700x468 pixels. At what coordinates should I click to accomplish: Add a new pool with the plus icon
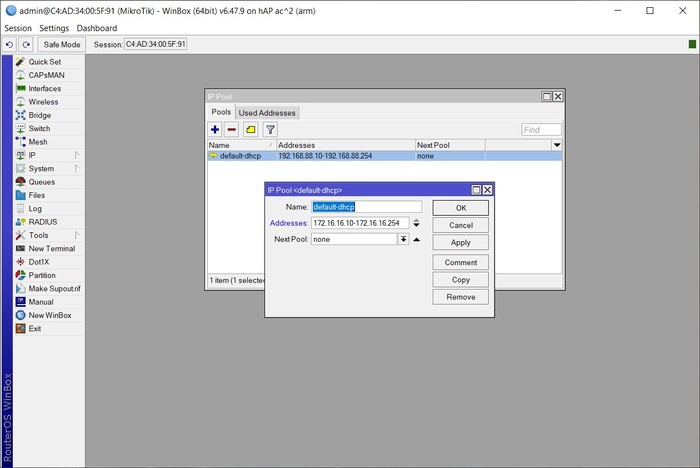point(215,130)
